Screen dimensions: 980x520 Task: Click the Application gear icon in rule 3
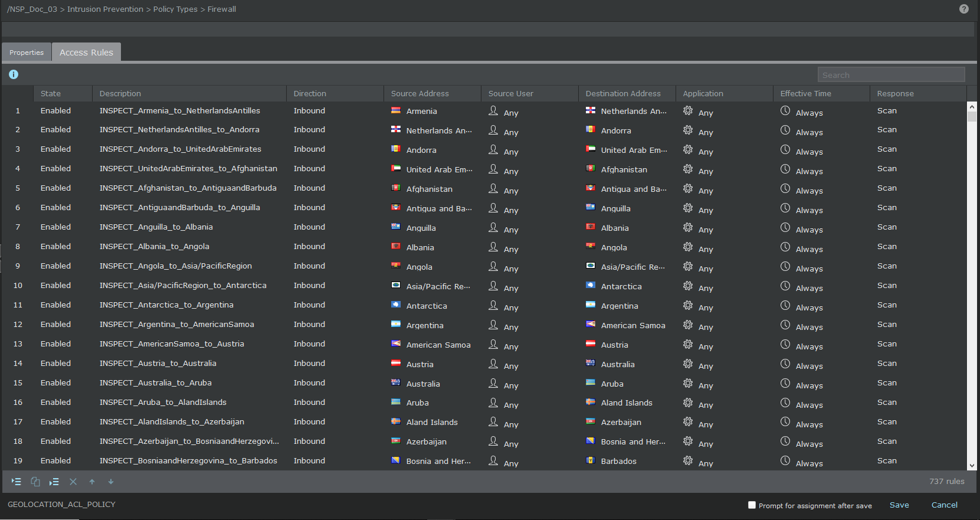click(x=688, y=149)
